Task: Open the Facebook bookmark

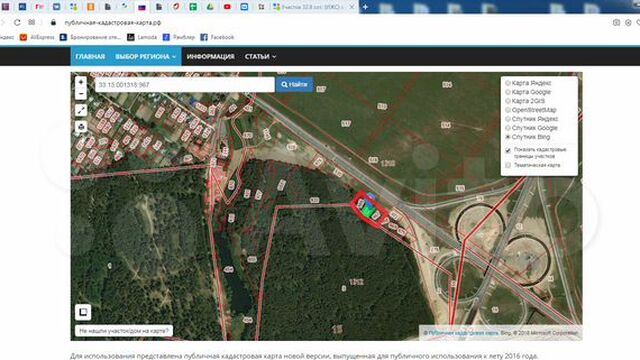Action: (217, 37)
